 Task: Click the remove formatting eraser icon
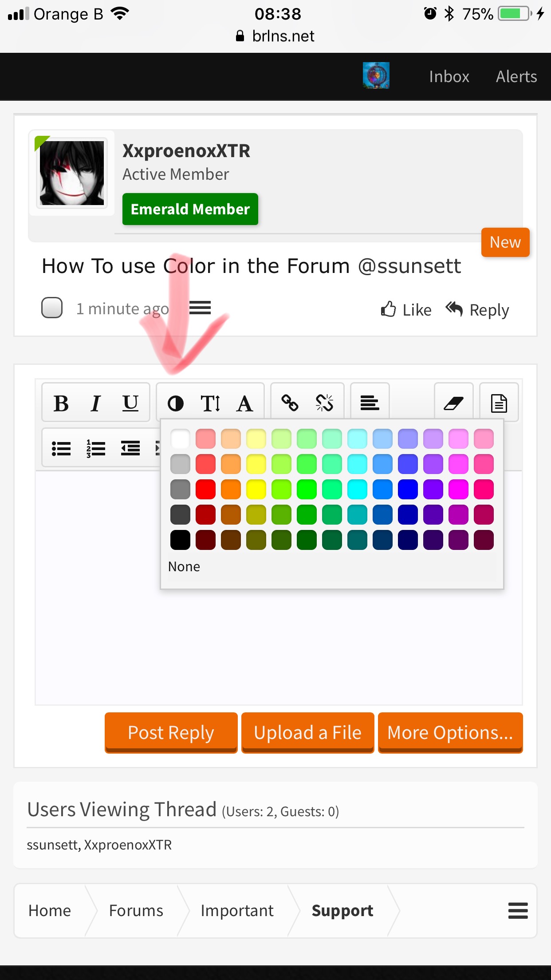point(453,403)
